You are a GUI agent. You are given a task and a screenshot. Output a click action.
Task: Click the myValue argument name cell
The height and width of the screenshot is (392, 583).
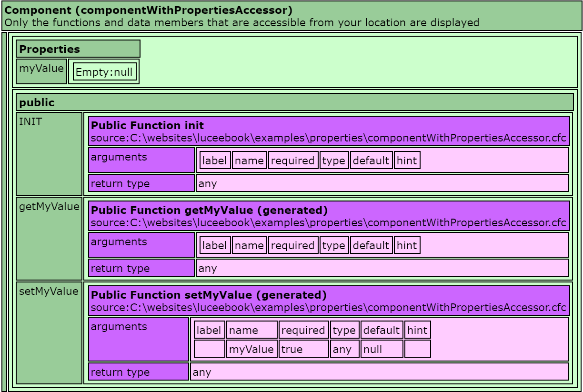point(251,349)
